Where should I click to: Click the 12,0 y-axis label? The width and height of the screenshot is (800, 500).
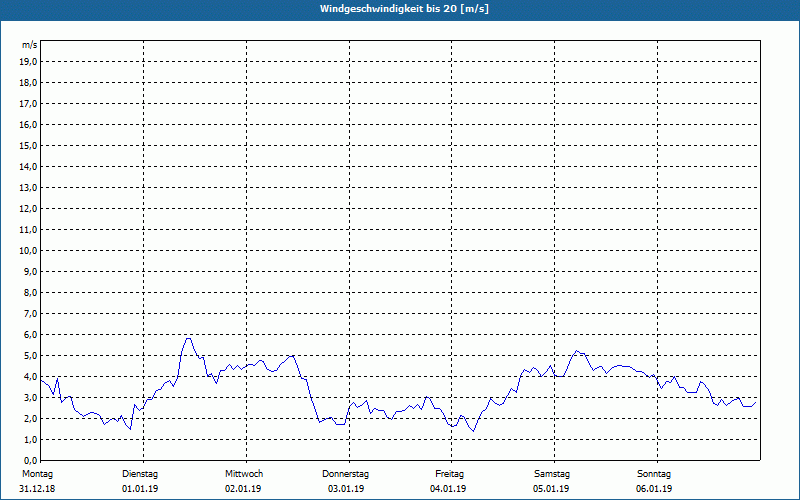click(x=28, y=208)
